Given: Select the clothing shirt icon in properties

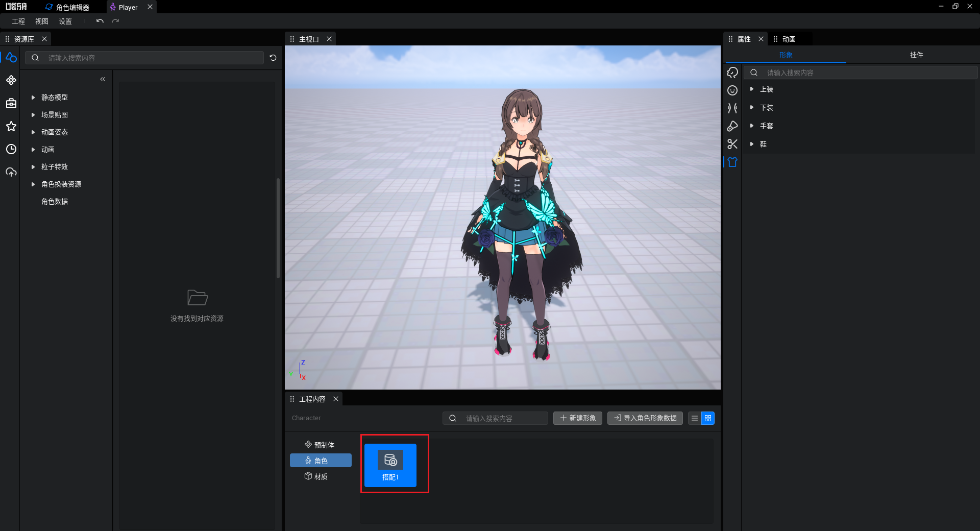Looking at the screenshot, I should (732, 162).
